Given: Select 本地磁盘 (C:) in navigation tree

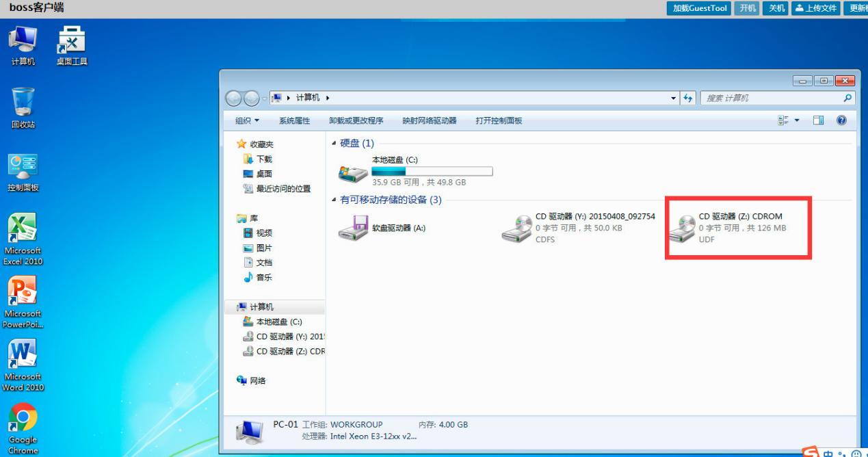Looking at the screenshot, I should tap(278, 322).
